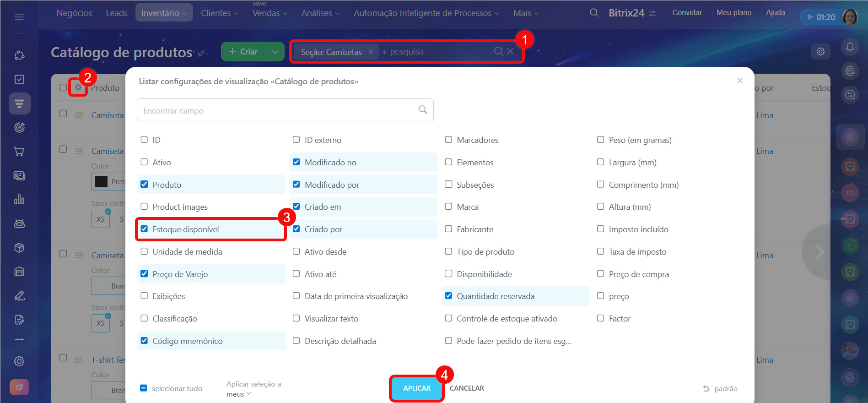Remove the Seção: Camisetas filter chip
Viewport: 868px width, 403px height.
coord(371,52)
